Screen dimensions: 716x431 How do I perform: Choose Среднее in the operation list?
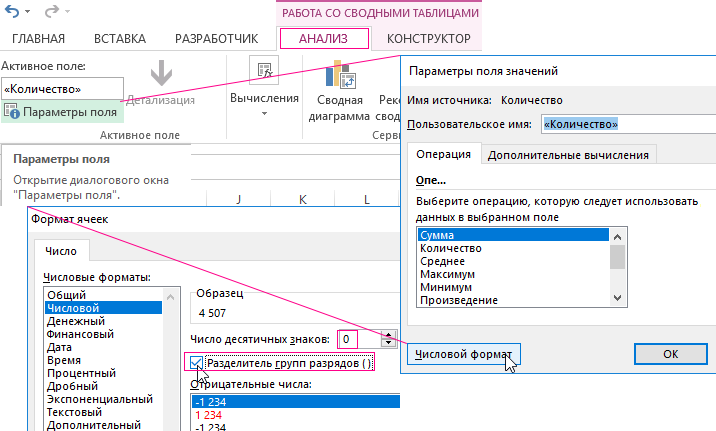point(513,261)
